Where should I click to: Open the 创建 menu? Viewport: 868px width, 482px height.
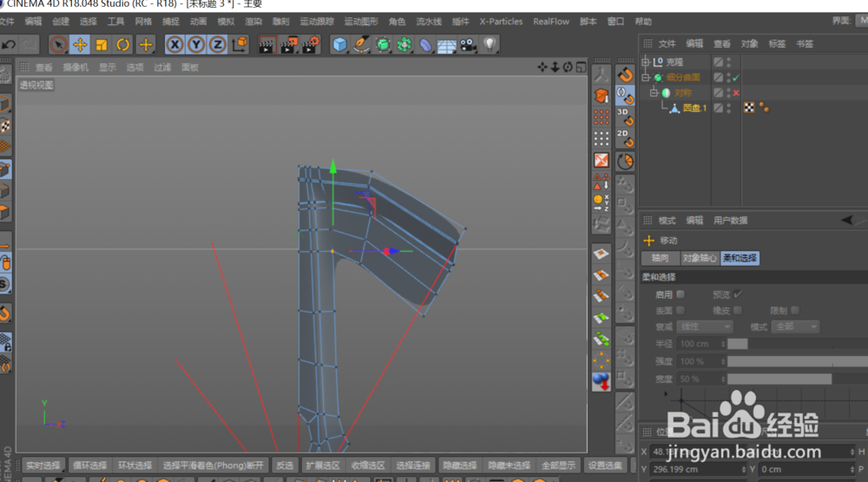(x=61, y=22)
